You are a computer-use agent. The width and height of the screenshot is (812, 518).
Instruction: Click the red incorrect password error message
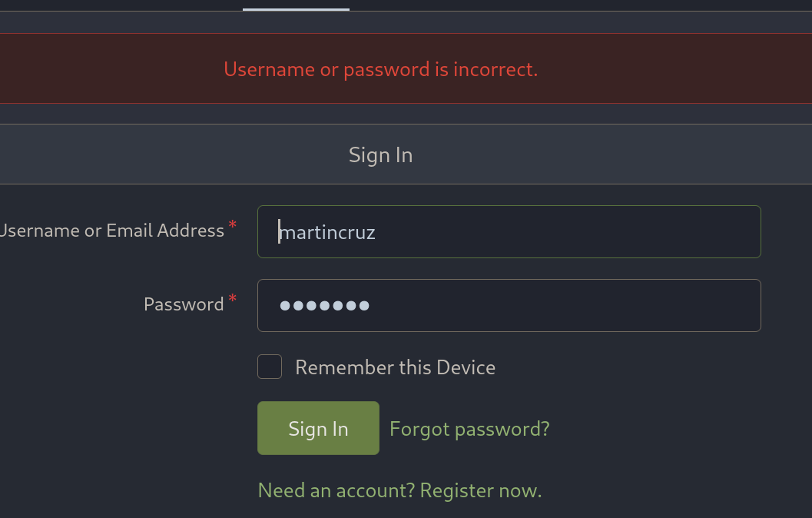click(x=380, y=69)
